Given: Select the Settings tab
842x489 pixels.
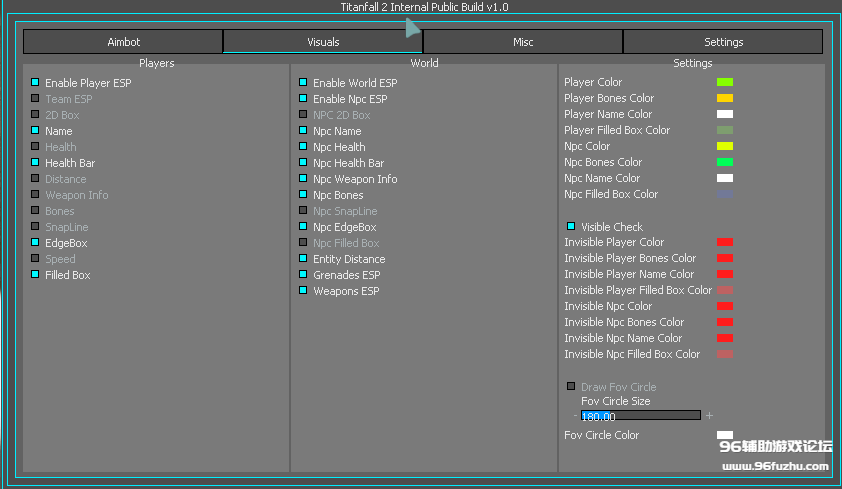Looking at the screenshot, I should 723,42.
